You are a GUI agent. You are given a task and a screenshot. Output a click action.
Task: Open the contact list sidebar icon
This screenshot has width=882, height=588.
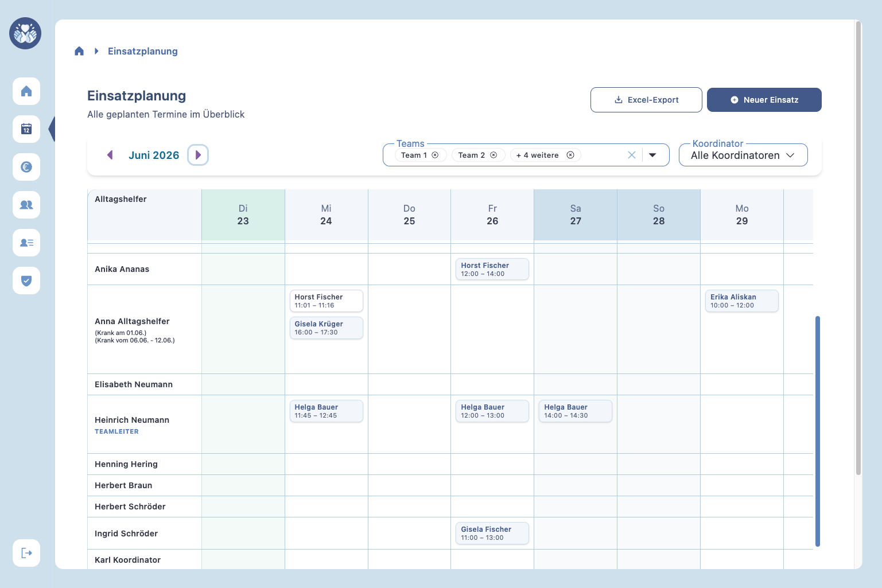pos(26,243)
